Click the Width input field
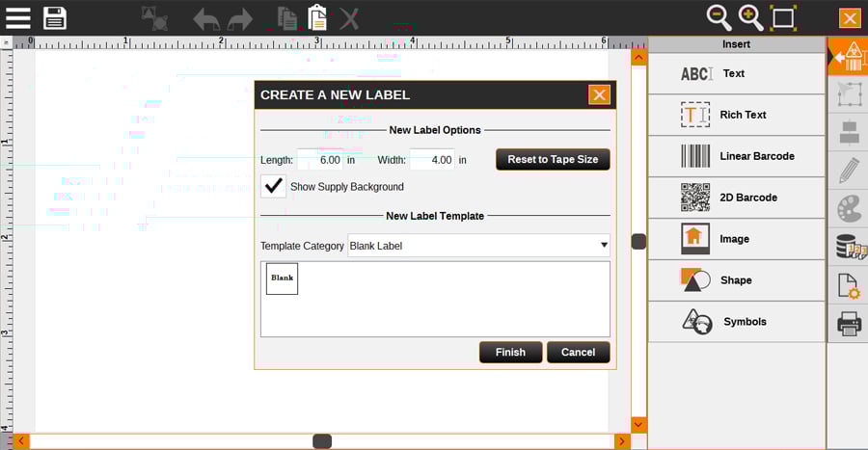Image resolution: width=868 pixels, height=450 pixels. click(x=432, y=160)
